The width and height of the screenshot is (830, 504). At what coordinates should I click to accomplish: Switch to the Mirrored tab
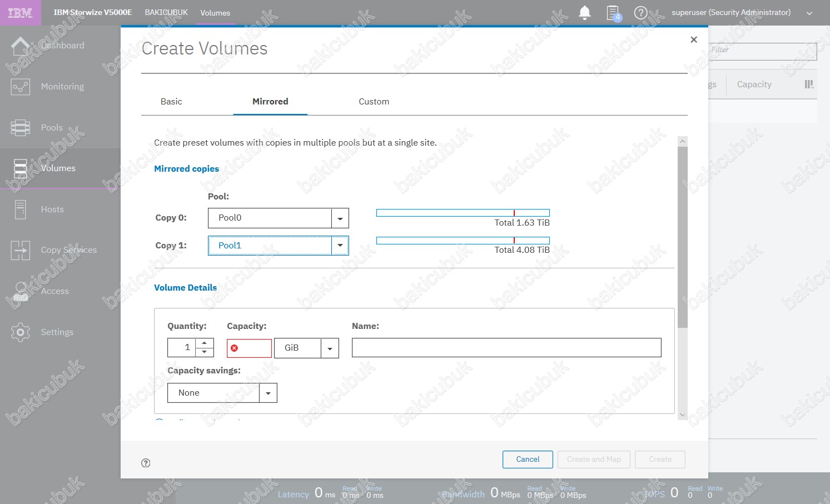point(270,102)
